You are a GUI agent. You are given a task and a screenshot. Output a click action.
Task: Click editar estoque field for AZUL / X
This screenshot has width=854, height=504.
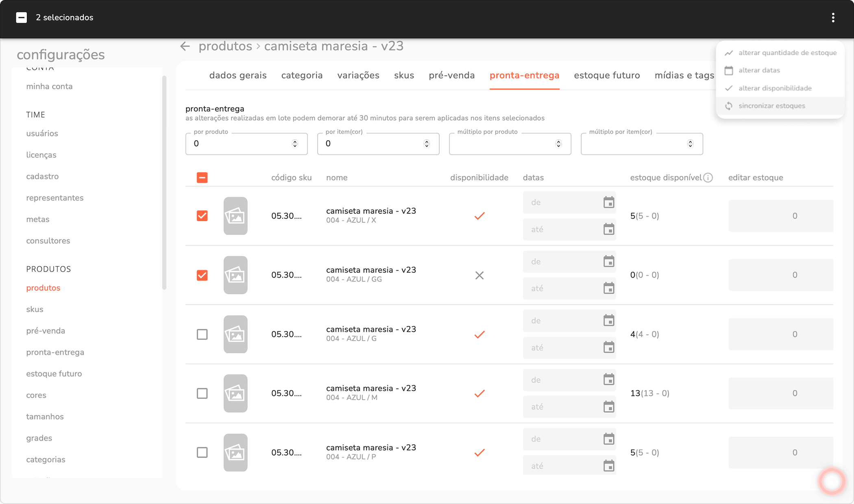[781, 216]
